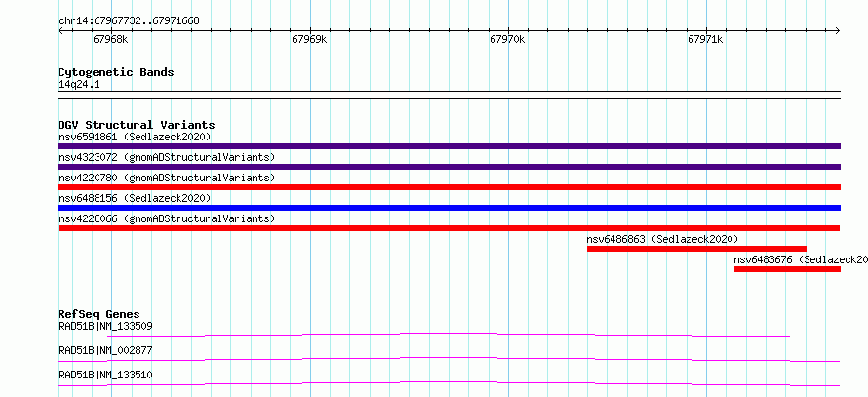Click the 14q24.1 cytogenetic band bar
868x397 pixels.
[x=449, y=95]
